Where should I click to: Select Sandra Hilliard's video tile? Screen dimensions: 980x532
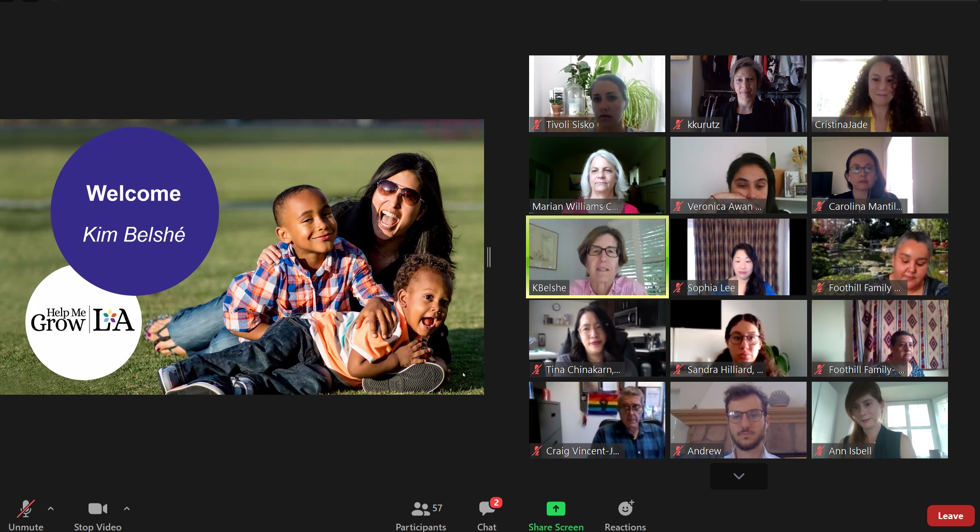pos(738,338)
